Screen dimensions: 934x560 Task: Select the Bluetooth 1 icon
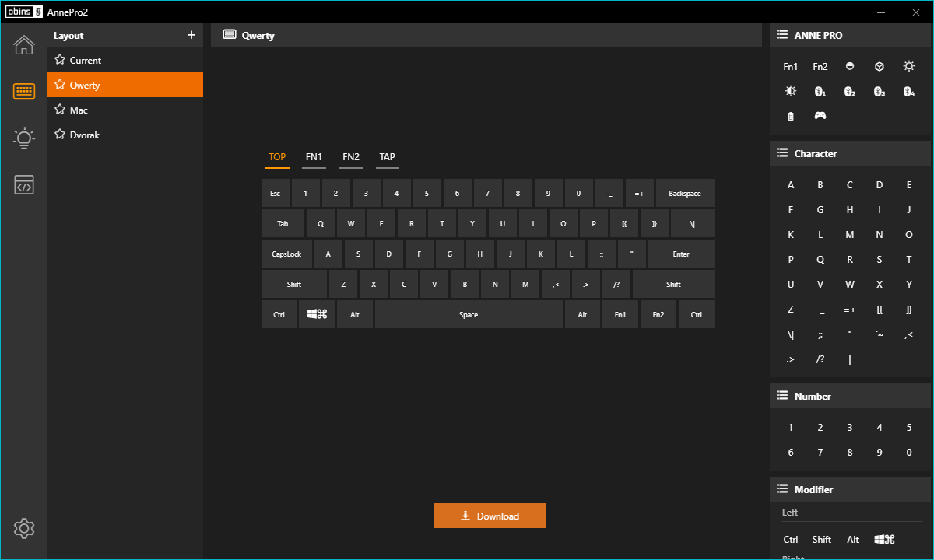click(820, 92)
